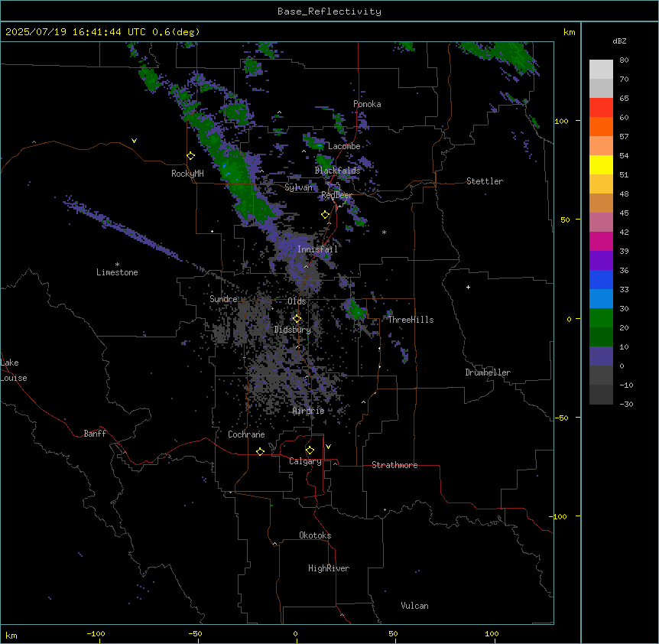The height and width of the screenshot is (644, 659).
Task: Click the yellow diamond marker south of Cochrane
Action: pyautogui.click(x=260, y=451)
